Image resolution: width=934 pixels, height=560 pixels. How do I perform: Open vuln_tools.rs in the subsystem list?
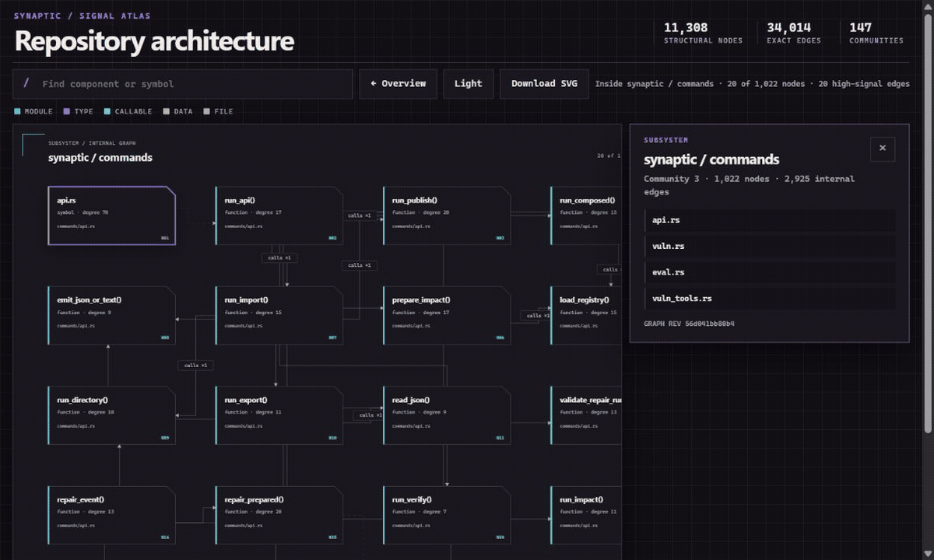coord(770,298)
